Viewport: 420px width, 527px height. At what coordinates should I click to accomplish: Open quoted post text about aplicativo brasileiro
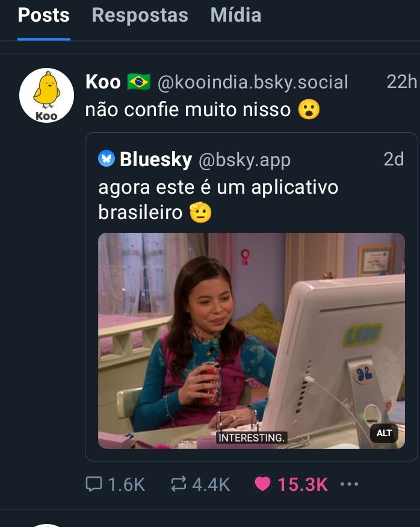click(218, 200)
